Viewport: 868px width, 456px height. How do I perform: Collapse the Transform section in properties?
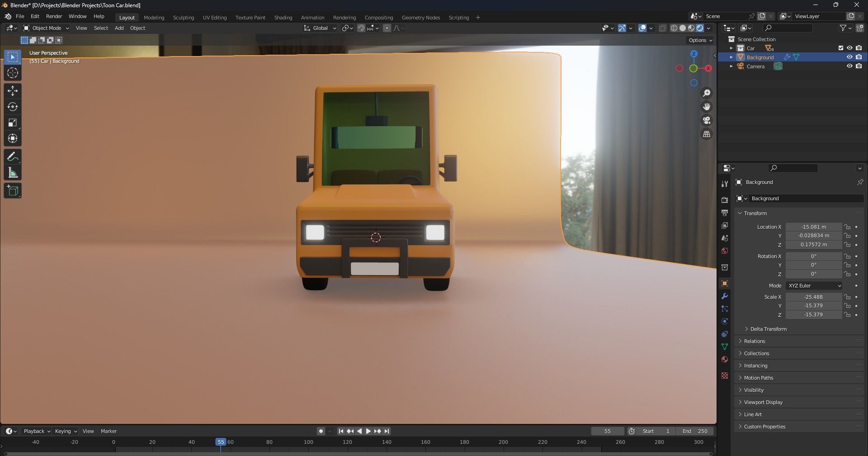click(740, 213)
